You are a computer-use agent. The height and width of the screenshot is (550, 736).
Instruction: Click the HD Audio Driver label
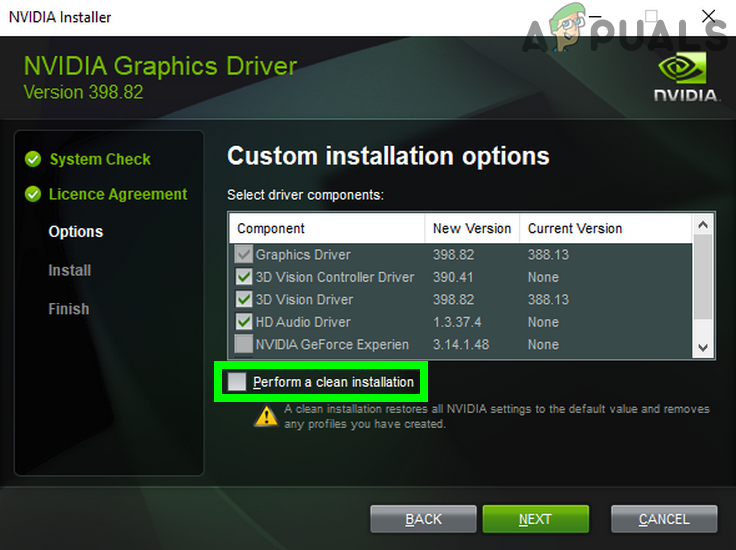(303, 322)
